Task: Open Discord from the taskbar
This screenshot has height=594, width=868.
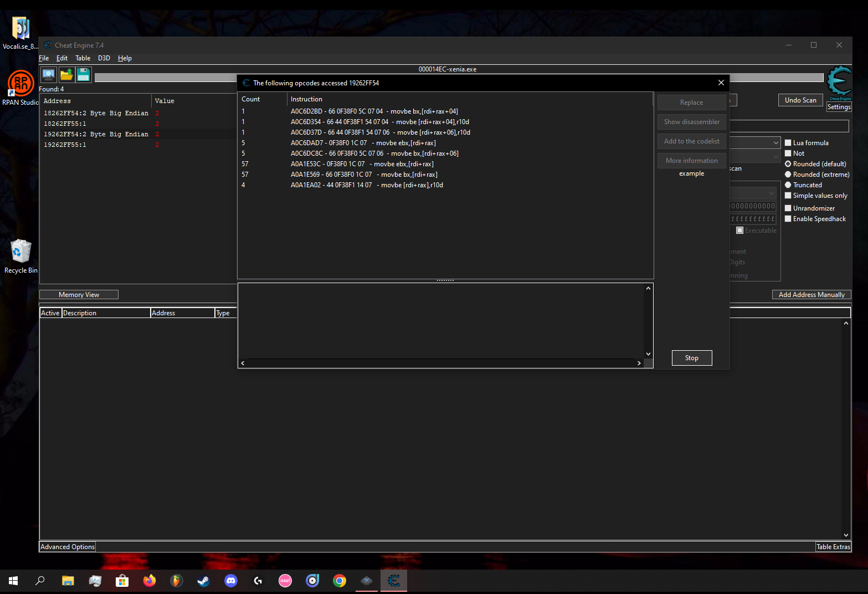Action: click(x=230, y=581)
